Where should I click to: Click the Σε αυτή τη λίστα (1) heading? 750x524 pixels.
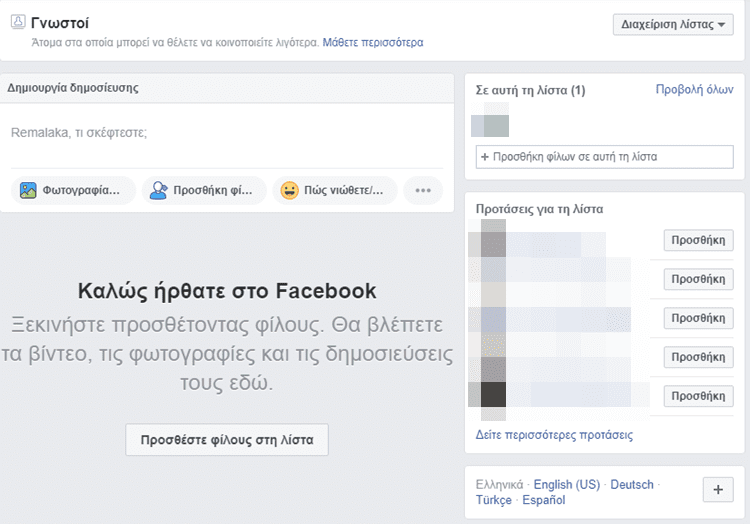[530, 90]
